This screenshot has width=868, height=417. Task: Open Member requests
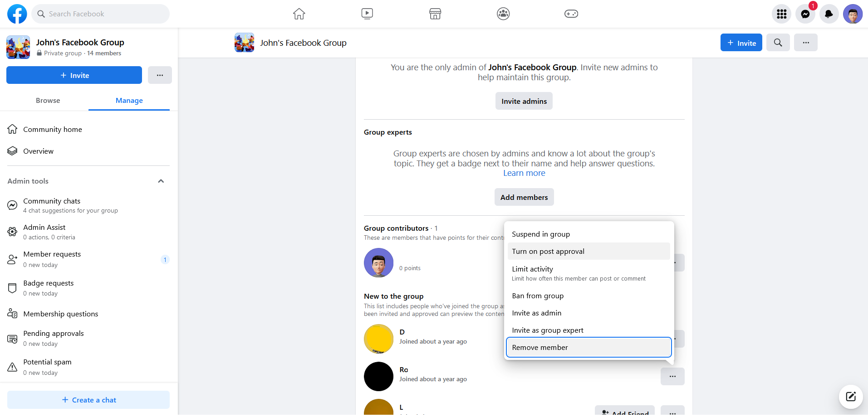coord(88,259)
